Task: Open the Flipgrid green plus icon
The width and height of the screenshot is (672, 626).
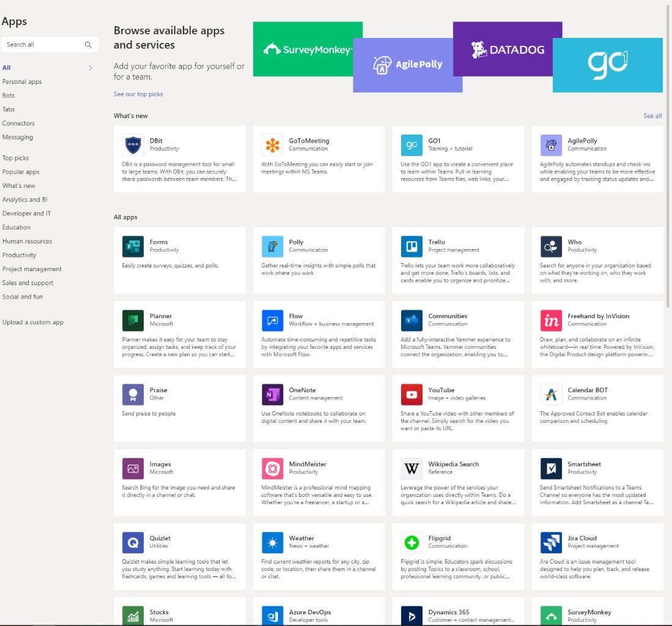Action: 412,543
